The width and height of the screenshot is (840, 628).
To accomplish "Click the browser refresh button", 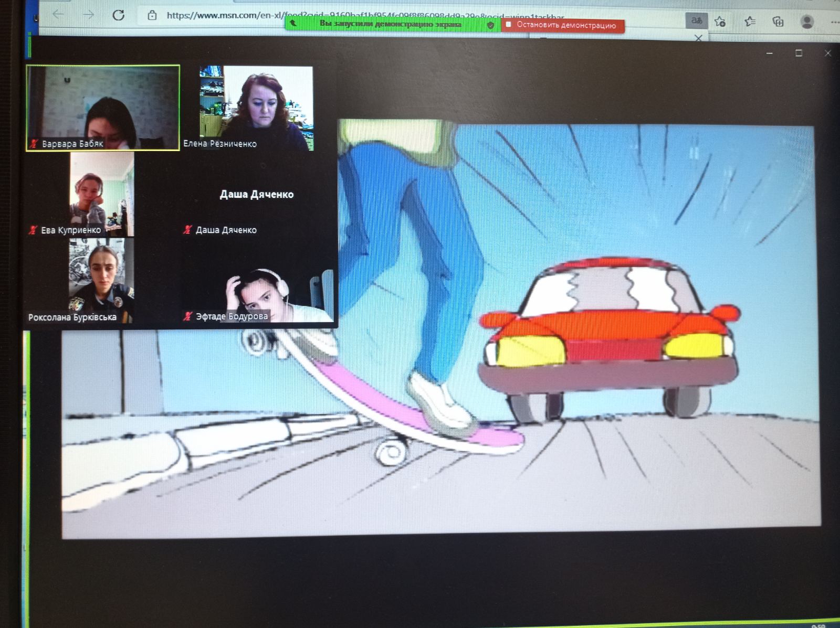I will tap(119, 15).
